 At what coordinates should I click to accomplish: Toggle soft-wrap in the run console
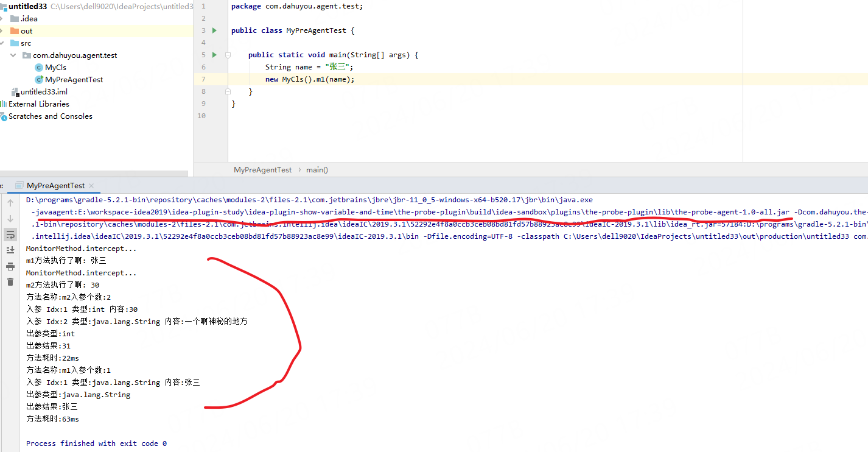10,235
